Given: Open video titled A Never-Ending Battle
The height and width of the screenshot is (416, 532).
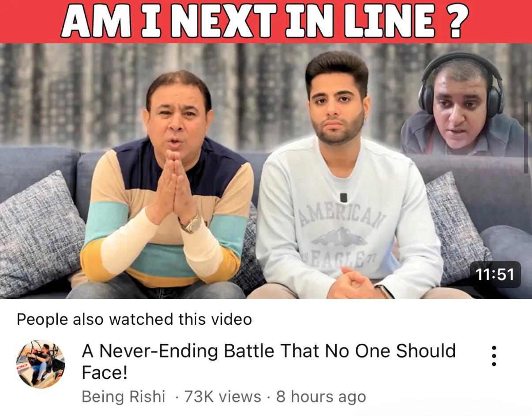Looking at the screenshot, I should (269, 361).
